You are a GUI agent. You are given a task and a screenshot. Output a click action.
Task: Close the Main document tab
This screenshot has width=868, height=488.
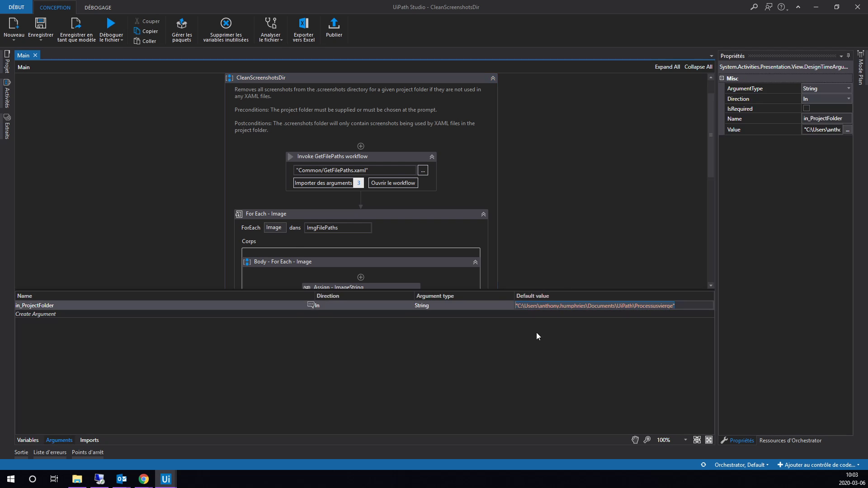35,55
